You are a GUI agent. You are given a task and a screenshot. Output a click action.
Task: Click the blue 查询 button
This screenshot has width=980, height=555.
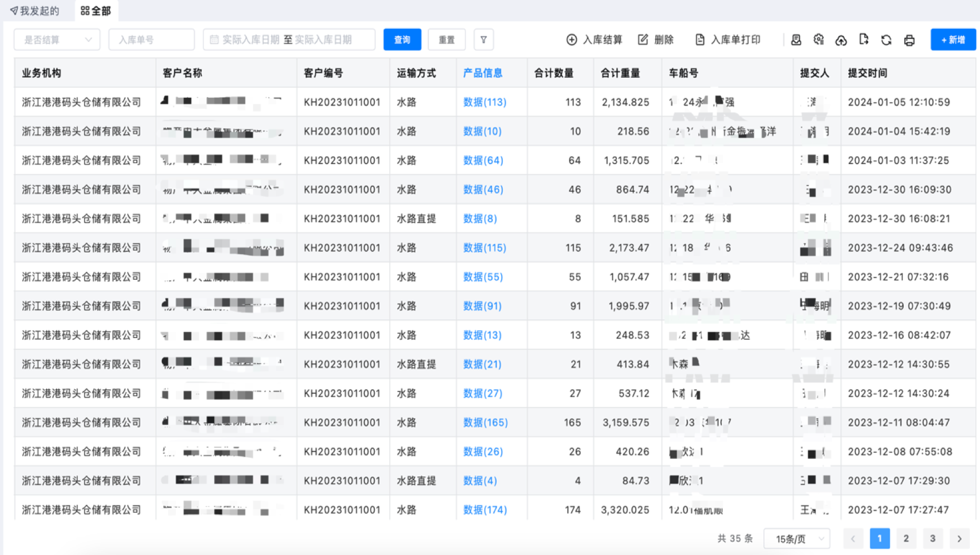[x=402, y=39]
